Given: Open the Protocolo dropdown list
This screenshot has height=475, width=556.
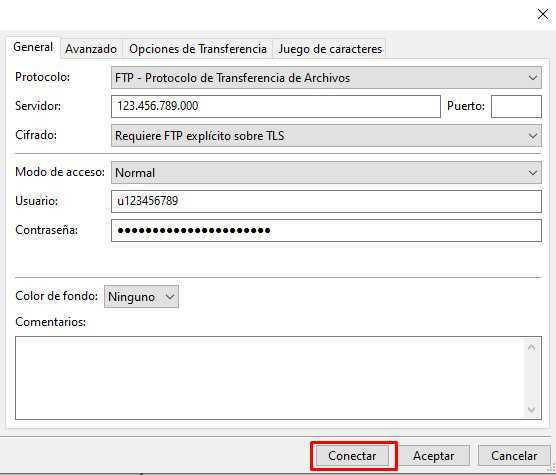Looking at the screenshot, I should click(x=326, y=78).
